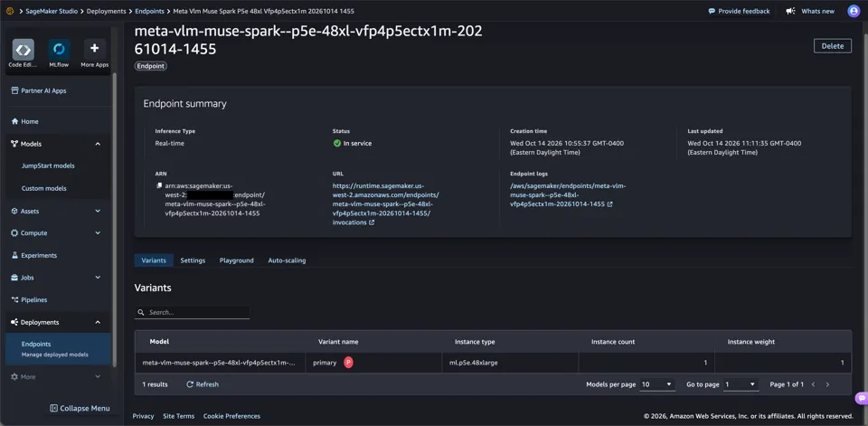The height and width of the screenshot is (426, 868).
Task: Click the Whats new megaphone icon
Action: coord(790,11)
